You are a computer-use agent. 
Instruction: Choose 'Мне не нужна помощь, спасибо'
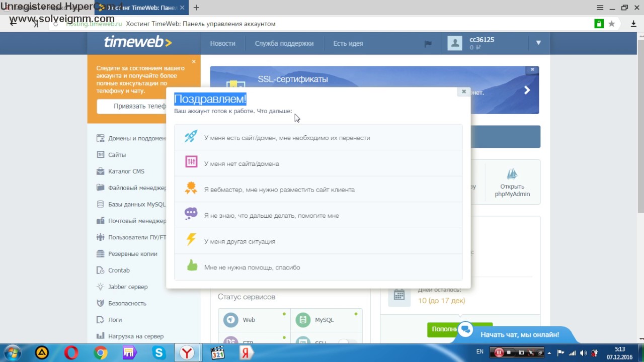point(318,267)
